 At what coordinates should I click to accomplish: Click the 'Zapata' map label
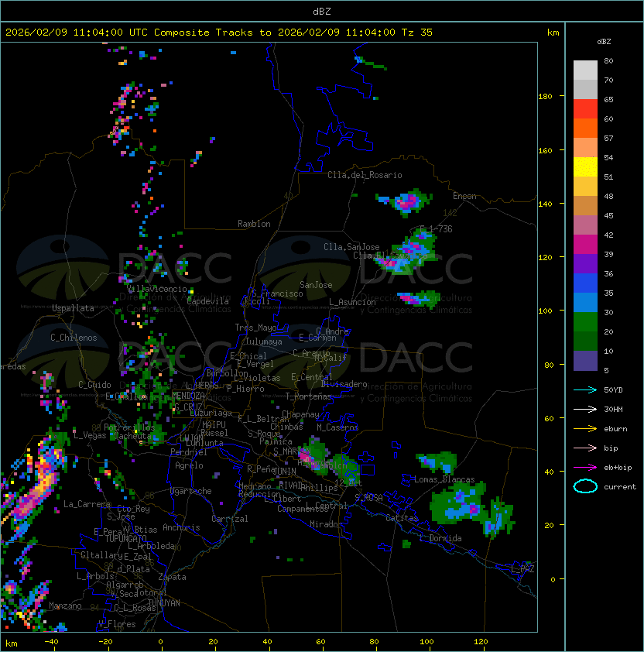[x=172, y=577]
